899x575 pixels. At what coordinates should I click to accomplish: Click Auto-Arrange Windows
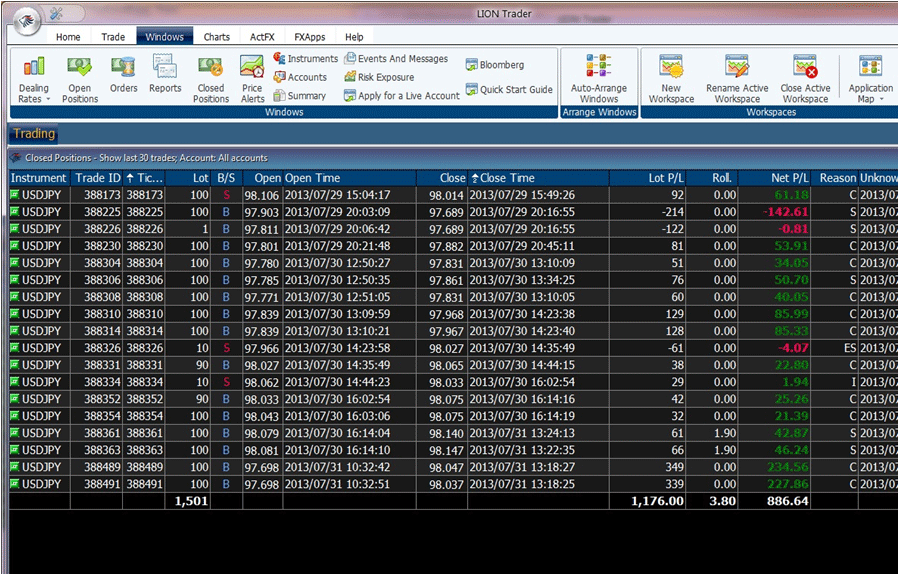[599, 79]
